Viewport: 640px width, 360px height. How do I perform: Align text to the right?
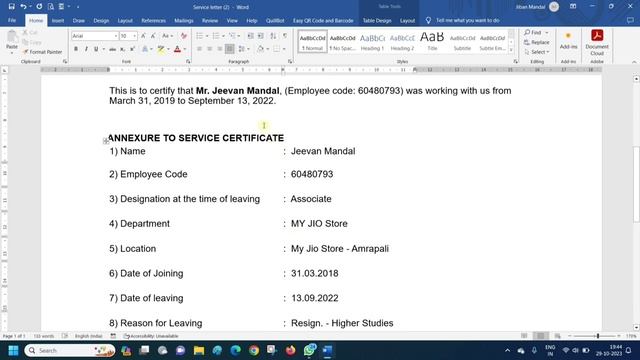point(220,49)
